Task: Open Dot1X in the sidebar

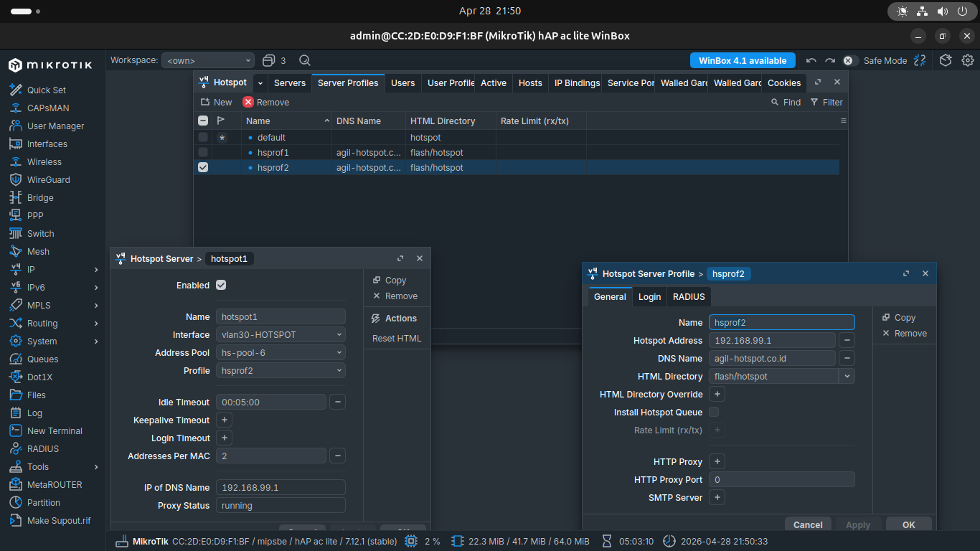Action: (40, 377)
